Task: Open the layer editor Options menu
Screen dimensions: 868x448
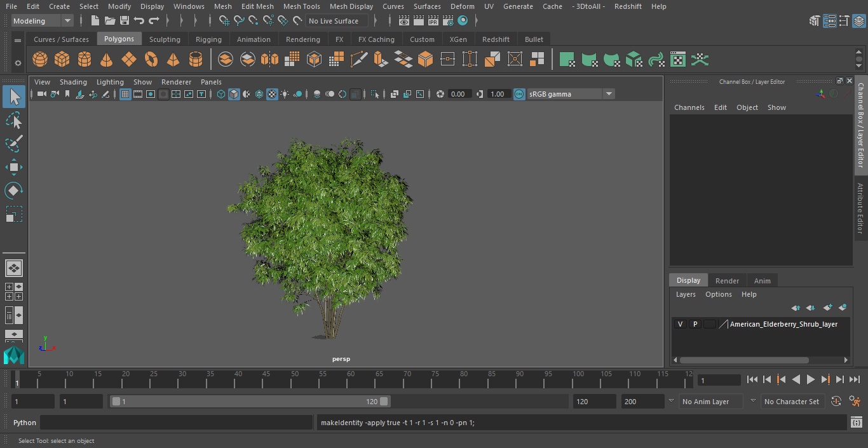Action: pos(719,294)
